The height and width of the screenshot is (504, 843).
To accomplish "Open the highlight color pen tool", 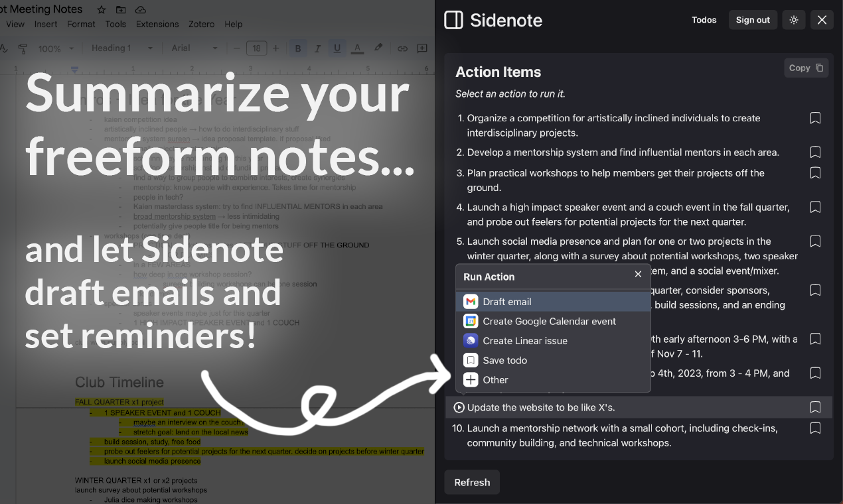I will [378, 48].
